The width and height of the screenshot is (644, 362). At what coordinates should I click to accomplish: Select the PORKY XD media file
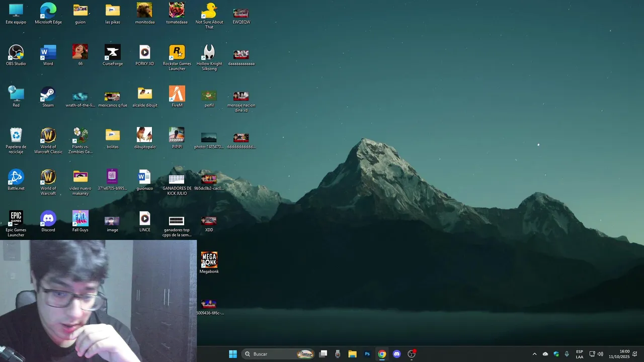click(145, 55)
